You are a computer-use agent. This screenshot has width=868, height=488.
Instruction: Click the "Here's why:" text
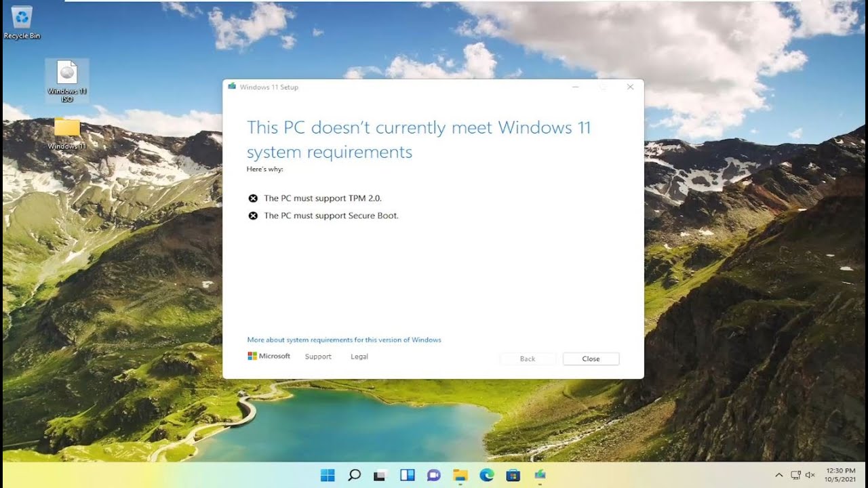[264, 169]
